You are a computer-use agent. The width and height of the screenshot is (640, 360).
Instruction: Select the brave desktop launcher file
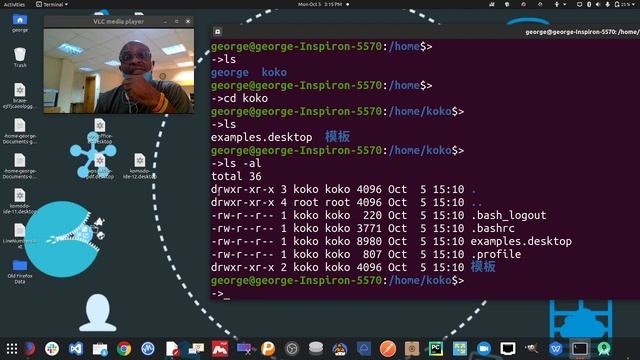pyautogui.click(x=20, y=96)
